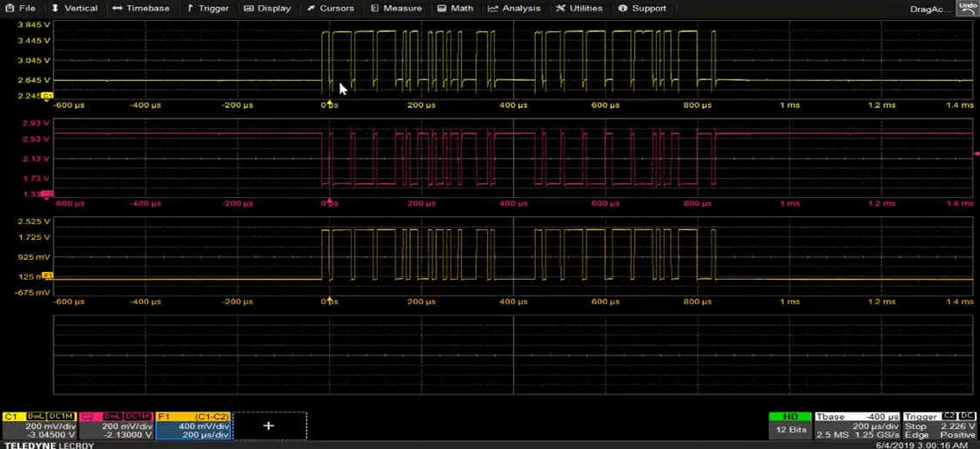980x449 pixels.
Task: Click the Analysis menu icon
Action: 493,9
